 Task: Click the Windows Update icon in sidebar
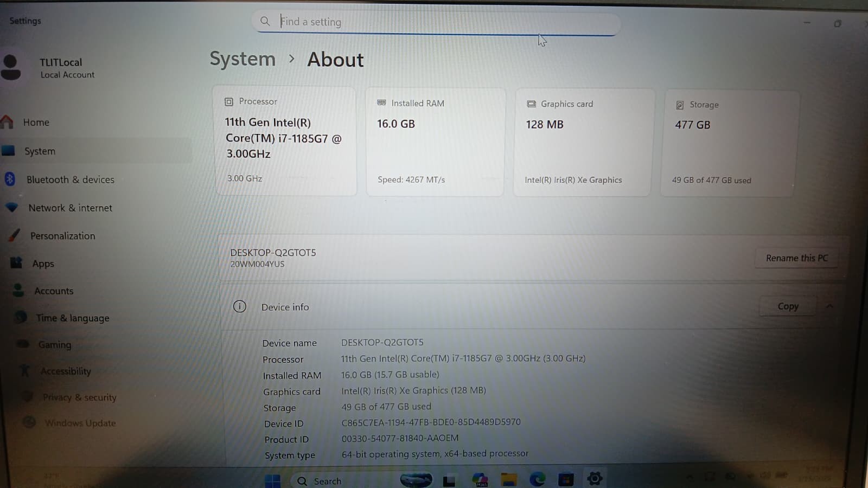point(29,422)
